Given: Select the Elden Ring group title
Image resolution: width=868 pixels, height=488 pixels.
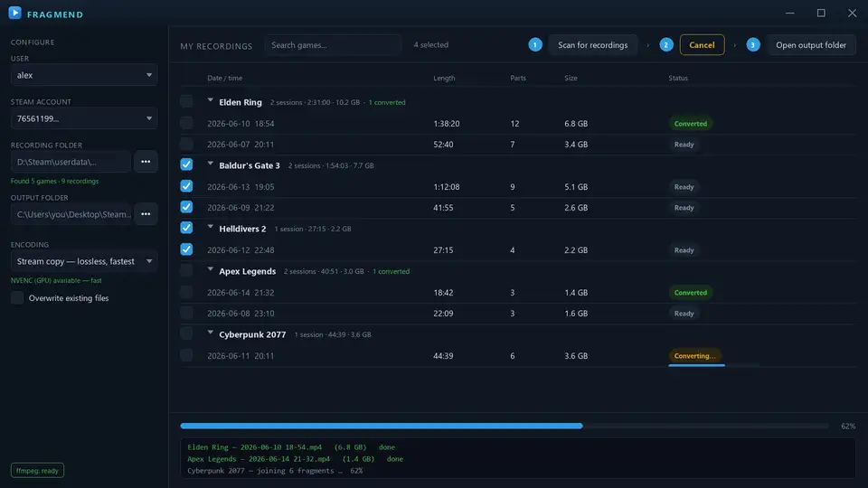Looking at the screenshot, I should point(241,102).
